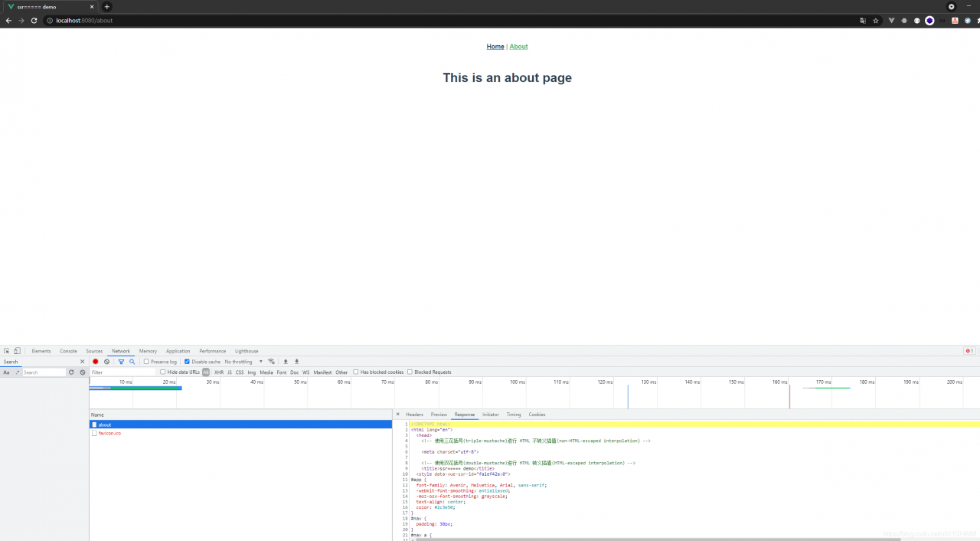Clear the network log
The image size is (980, 541).
click(x=106, y=362)
